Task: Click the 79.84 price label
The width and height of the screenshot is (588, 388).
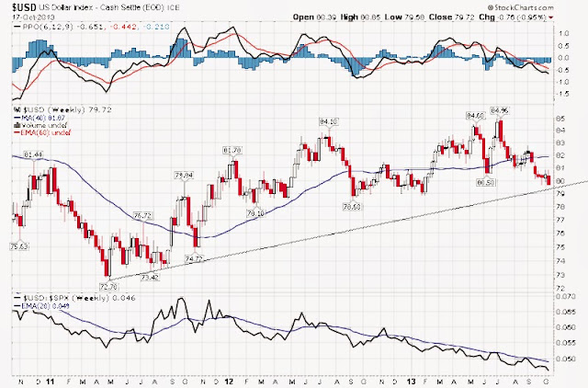Action: point(184,176)
